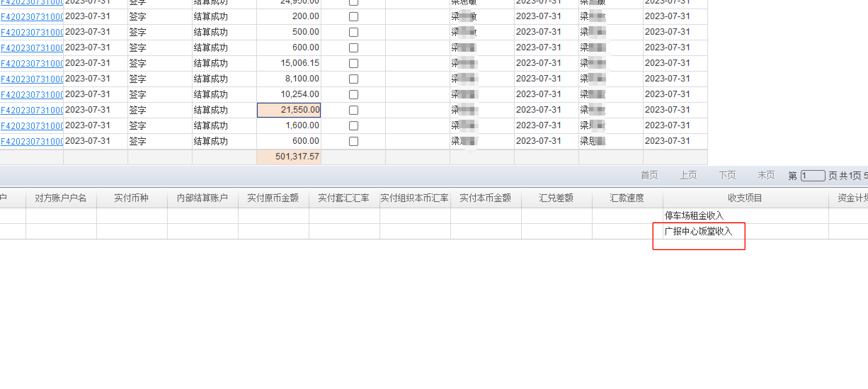Jump to last page with 末页
Viewport: 868px width, 389px height.
[766, 175]
